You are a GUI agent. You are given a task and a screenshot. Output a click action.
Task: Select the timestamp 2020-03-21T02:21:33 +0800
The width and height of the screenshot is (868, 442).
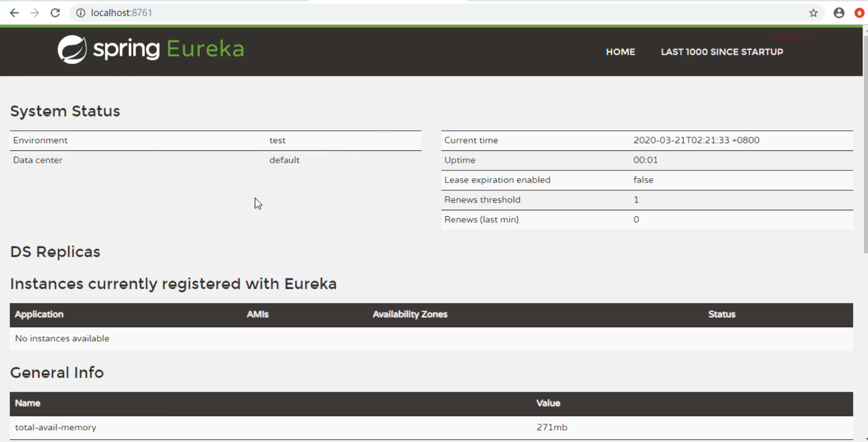point(696,140)
